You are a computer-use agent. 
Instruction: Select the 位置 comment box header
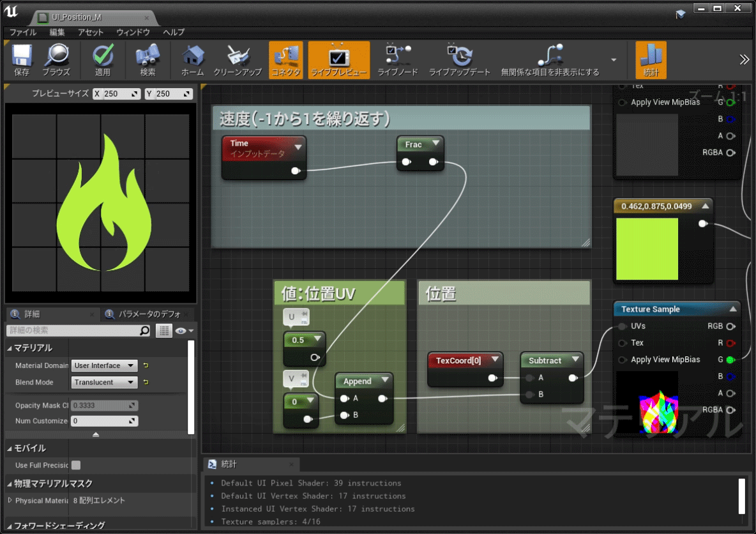pyautogui.click(x=504, y=293)
